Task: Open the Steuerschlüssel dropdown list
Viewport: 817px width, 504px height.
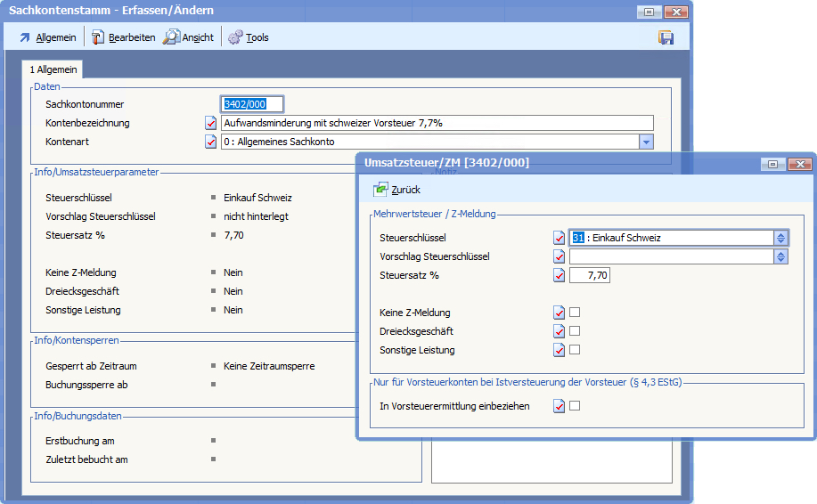Action: 780,238
